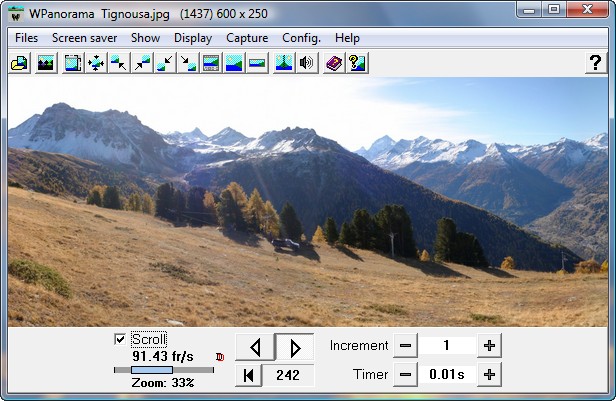
Task: Click the Zoom: 33% label
Action: pos(163,383)
